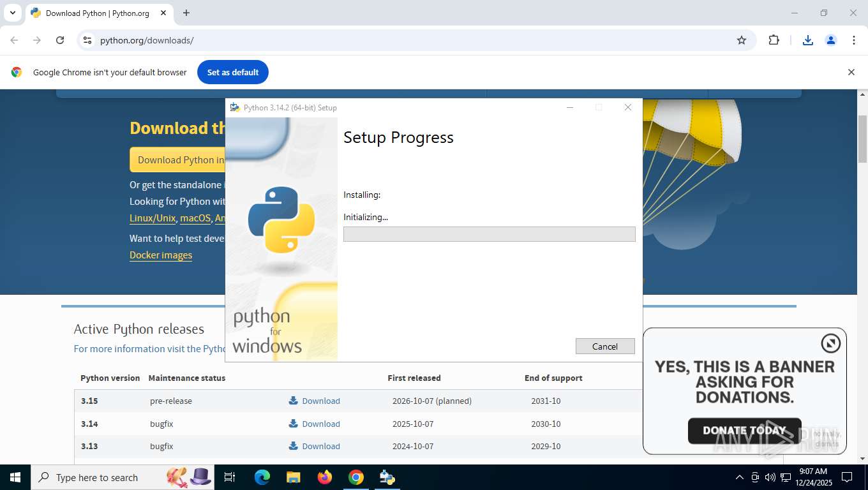Open the Chrome extensions puzzle icon
This screenshot has height=490, width=868.
point(774,40)
